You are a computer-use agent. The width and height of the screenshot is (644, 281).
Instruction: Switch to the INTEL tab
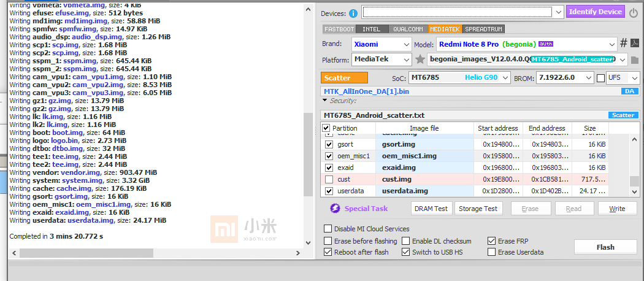[x=371, y=29]
